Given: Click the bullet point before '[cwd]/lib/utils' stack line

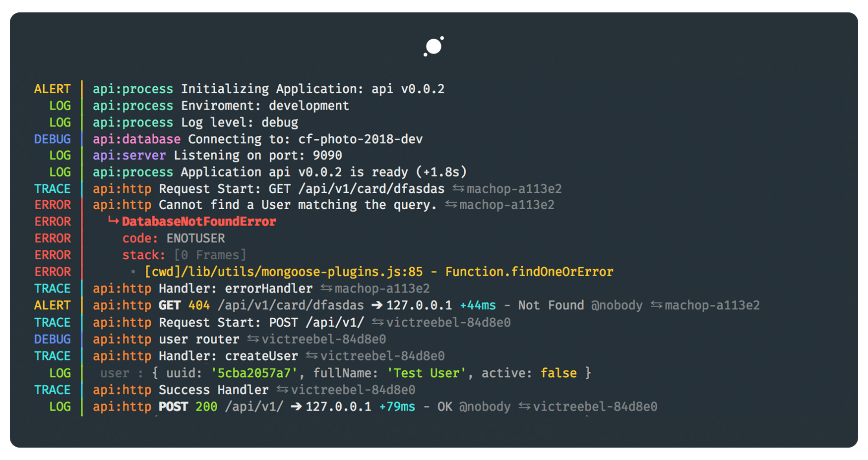Looking at the screenshot, I should (133, 272).
